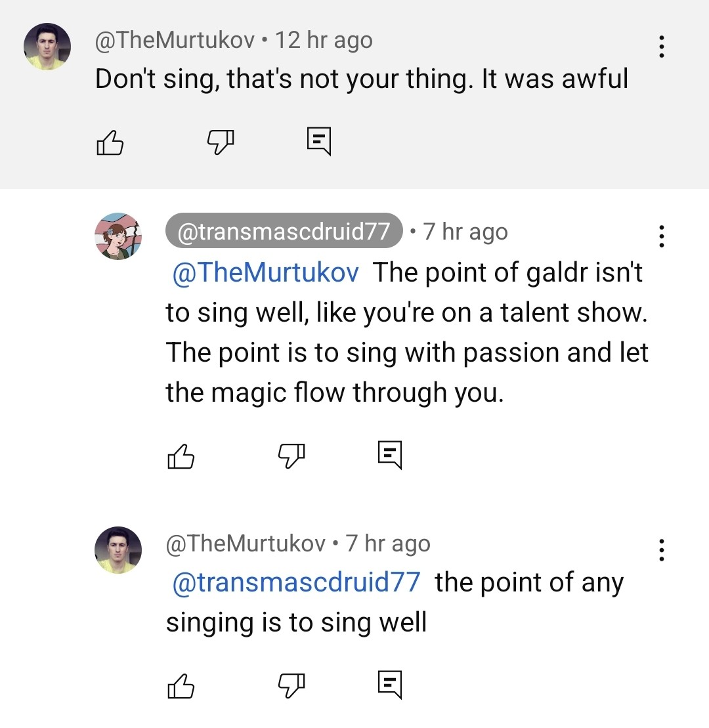This screenshot has width=709, height=728.
Task: Dislike the "sing well" last reply
Action: click(291, 684)
